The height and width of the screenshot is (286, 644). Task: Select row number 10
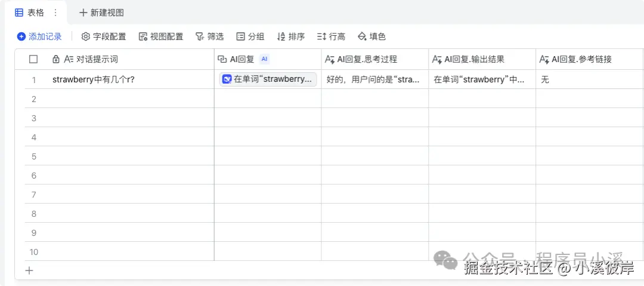point(34,252)
